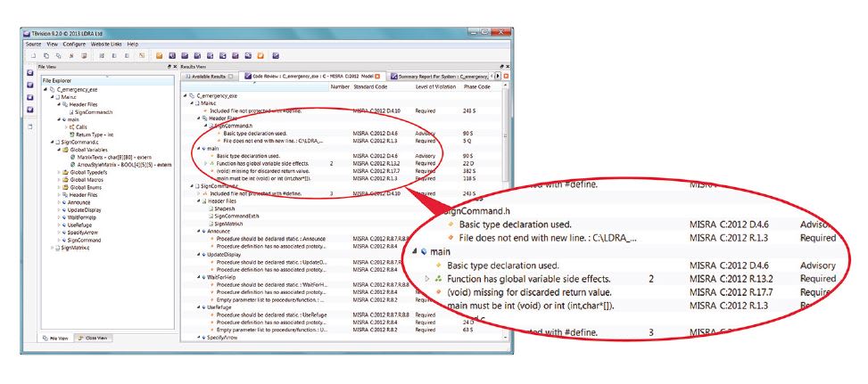Image resolution: width=868 pixels, height=384 pixels.
Task: Click the folder icon beside Global Enums
Action: pos(65,187)
